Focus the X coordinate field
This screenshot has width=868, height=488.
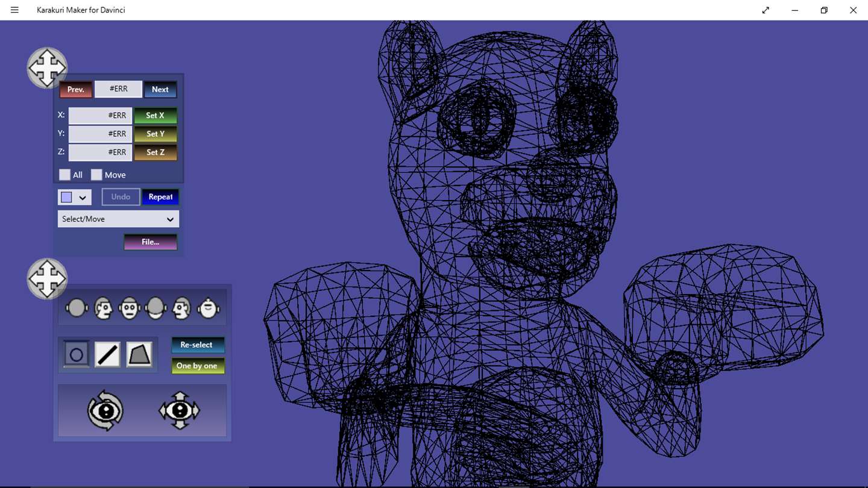pyautogui.click(x=100, y=116)
